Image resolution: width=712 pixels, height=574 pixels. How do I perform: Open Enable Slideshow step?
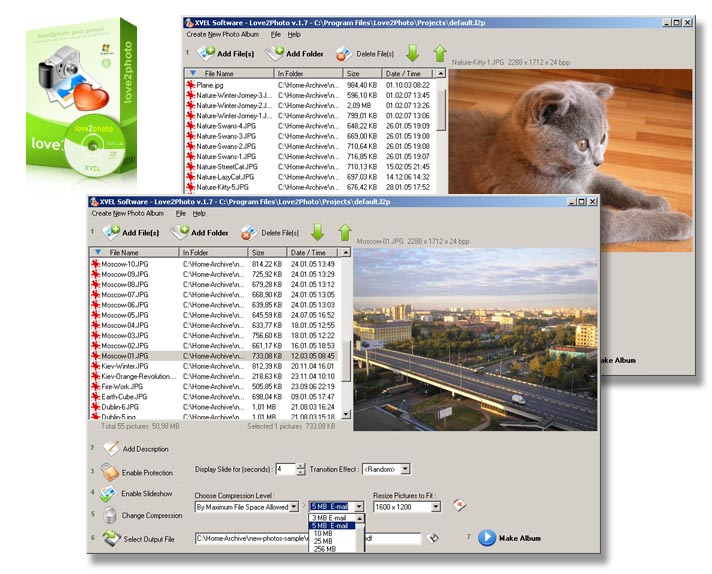136,494
